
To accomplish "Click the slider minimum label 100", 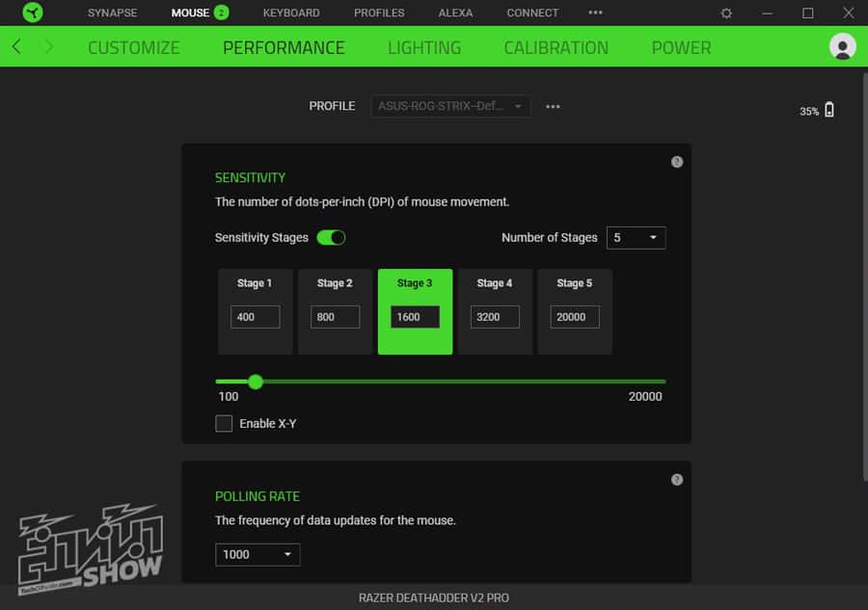I will [228, 396].
